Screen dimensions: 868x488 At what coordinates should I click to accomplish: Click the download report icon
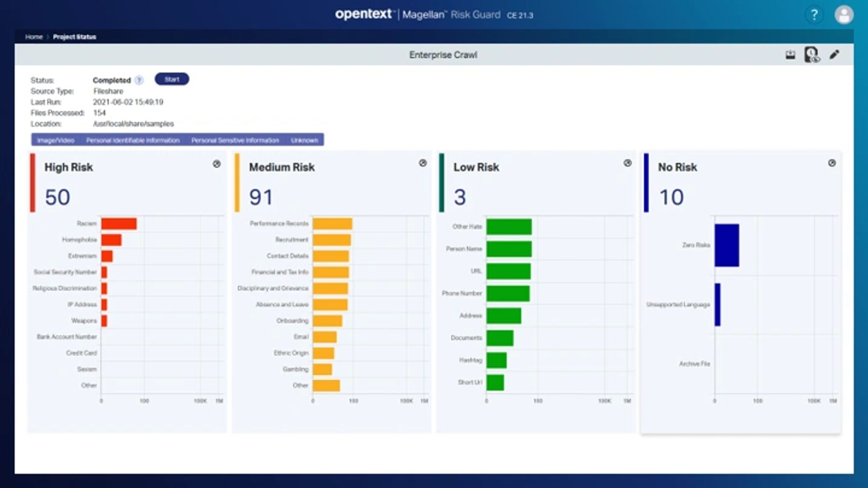790,55
